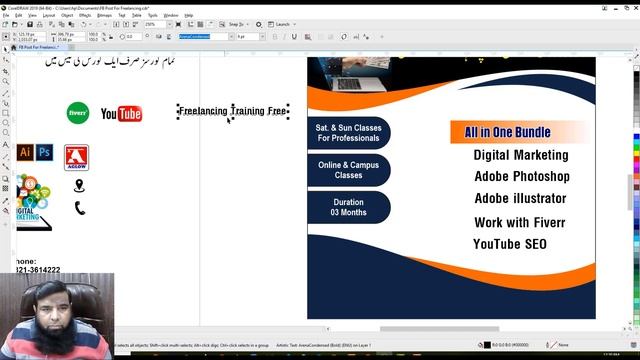The height and width of the screenshot is (360, 640).
Task: Expand the Open file dropdown arrow
Action: point(22,24)
